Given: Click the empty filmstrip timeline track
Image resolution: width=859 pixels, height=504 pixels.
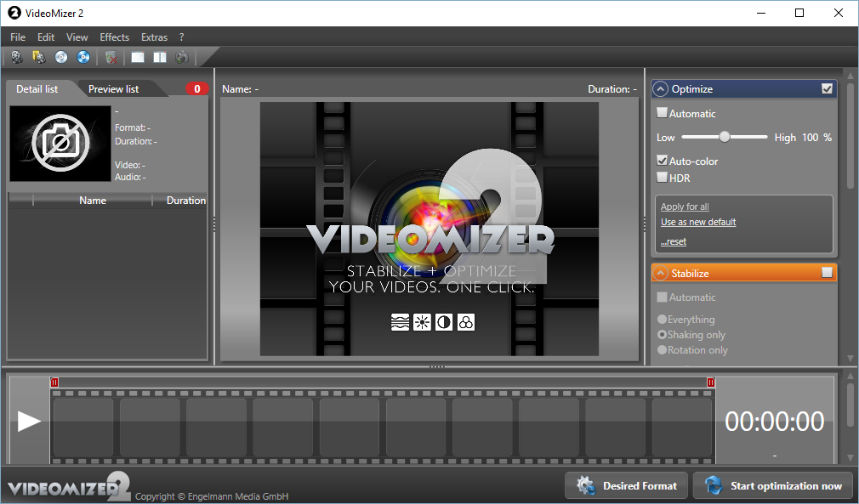Looking at the screenshot, I should coord(383,428).
